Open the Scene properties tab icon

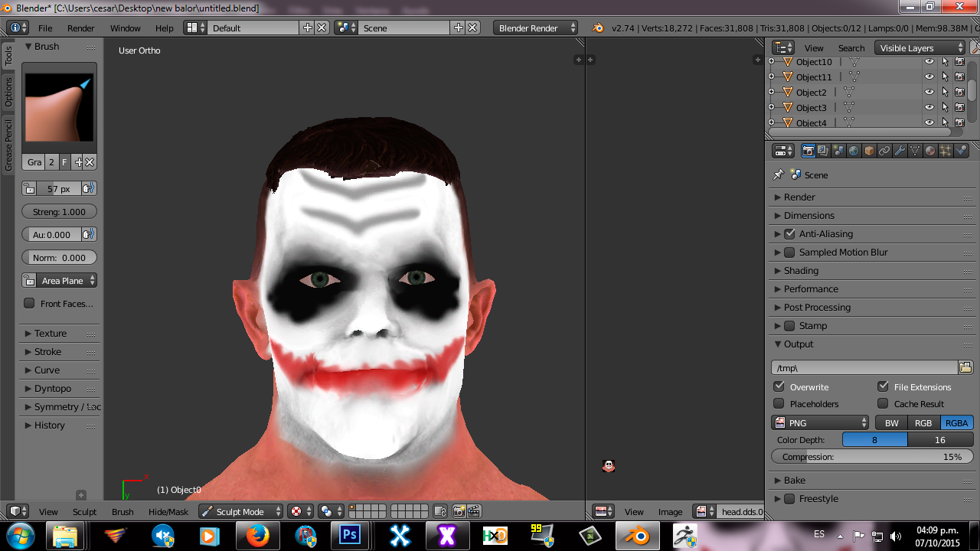pos(838,151)
